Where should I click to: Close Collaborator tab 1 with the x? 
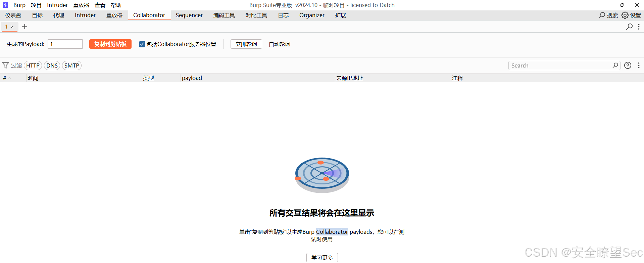click(12, 27)
